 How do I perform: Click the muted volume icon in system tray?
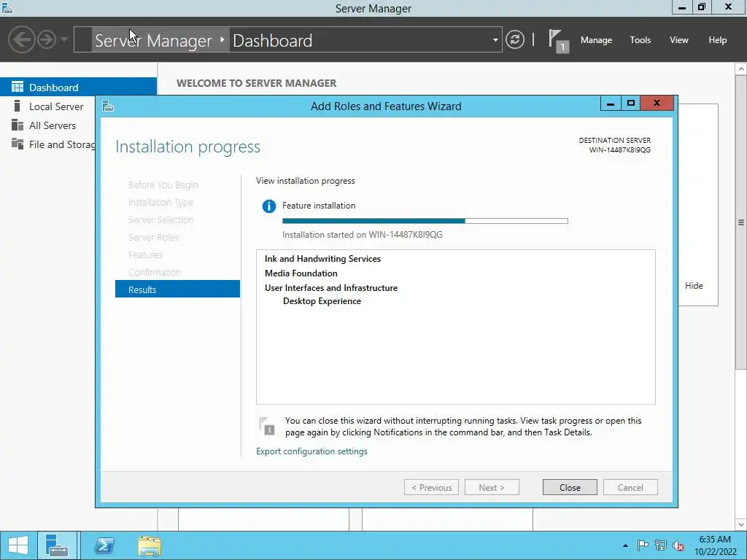678,545
